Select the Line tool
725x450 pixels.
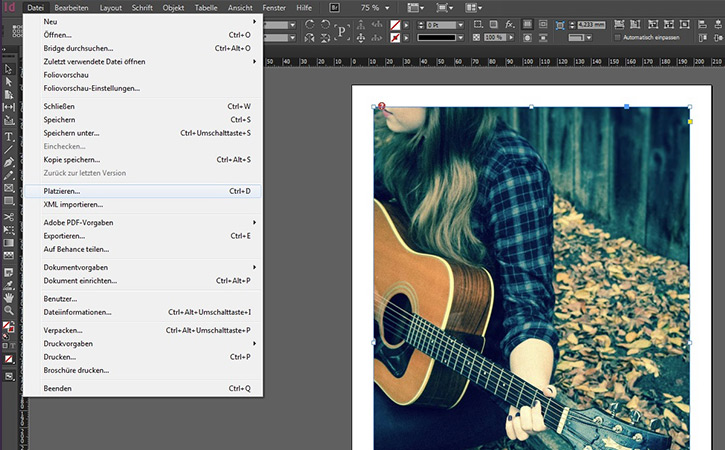click(8, 149)
